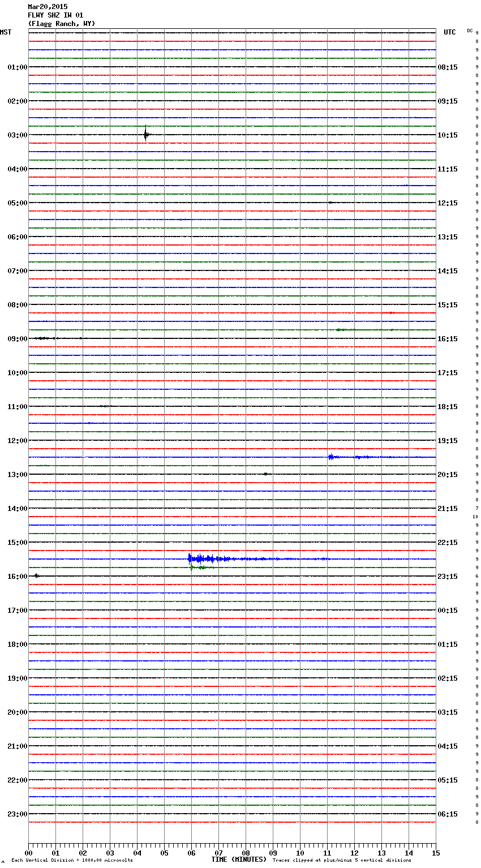Image resolution: width=481 pixels, height=868 pixels.
Task: Click the TIME (MINUTES) axis title
Action: point(239,860)
